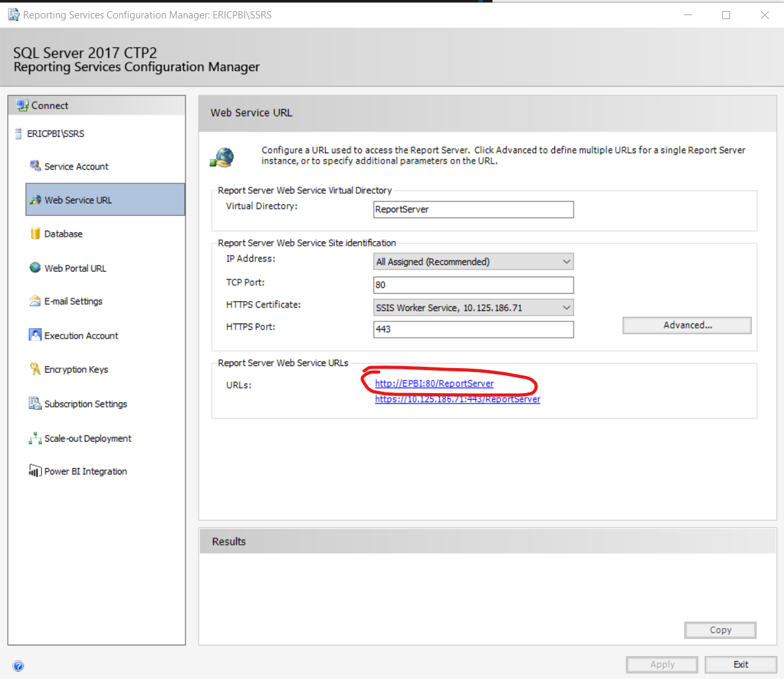The height and width of the screenshot is (679, 784).
Task: Click the Encryption Keys key icon
Action: [x=35, y=369]
